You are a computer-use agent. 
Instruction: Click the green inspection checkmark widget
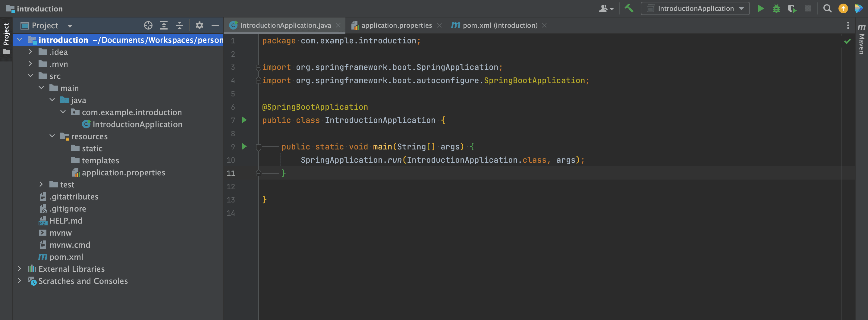click(847, 42)
